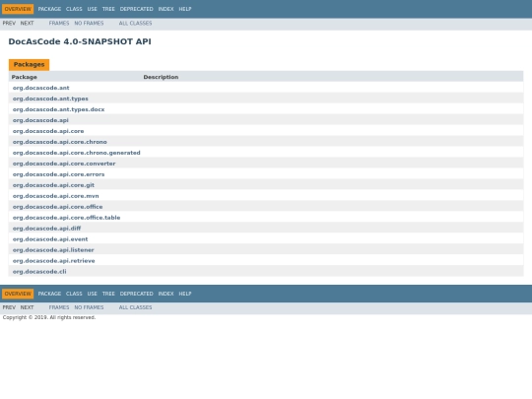Open package org.docascode.api
This screenshot has height=399, width=532.
click(x=40, y=120)
